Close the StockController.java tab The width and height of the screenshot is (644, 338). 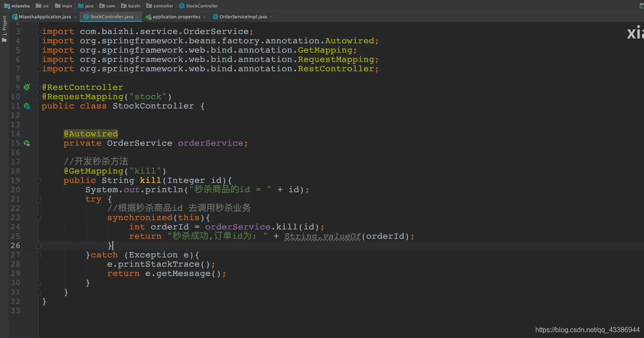point(138,17)
